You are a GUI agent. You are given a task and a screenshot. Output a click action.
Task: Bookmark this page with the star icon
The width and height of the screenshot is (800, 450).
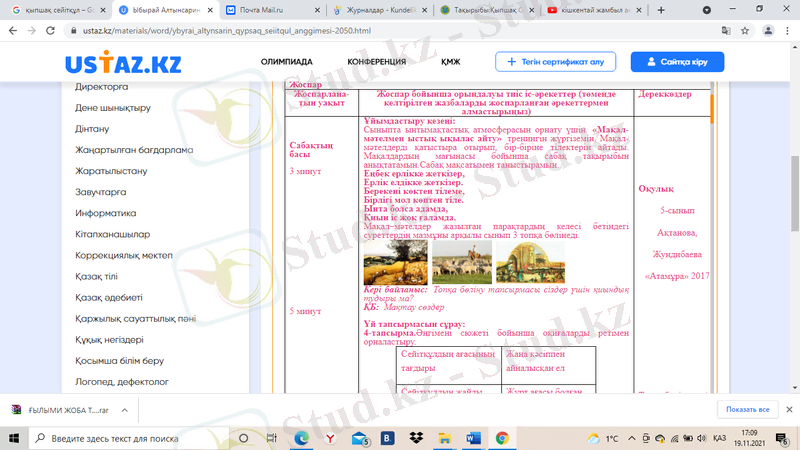[x=745, y=31]
